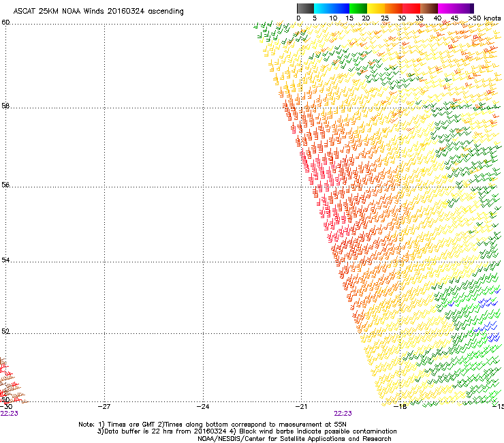Click the latitude label '60'
The image size is (504, 443).
pos(5,22)
